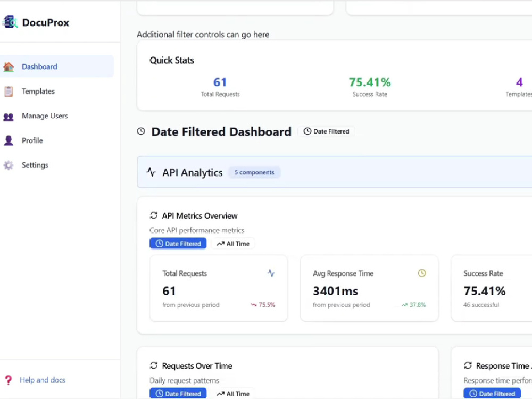532x399 pixels.
Task: Click the clock icon in Avg Response Time card
Action: point(422,273)
